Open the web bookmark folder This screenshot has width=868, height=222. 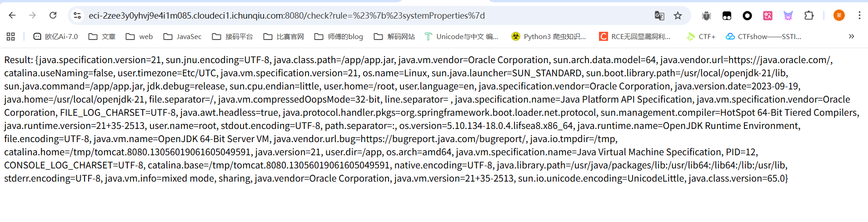(x=140, y=36)
